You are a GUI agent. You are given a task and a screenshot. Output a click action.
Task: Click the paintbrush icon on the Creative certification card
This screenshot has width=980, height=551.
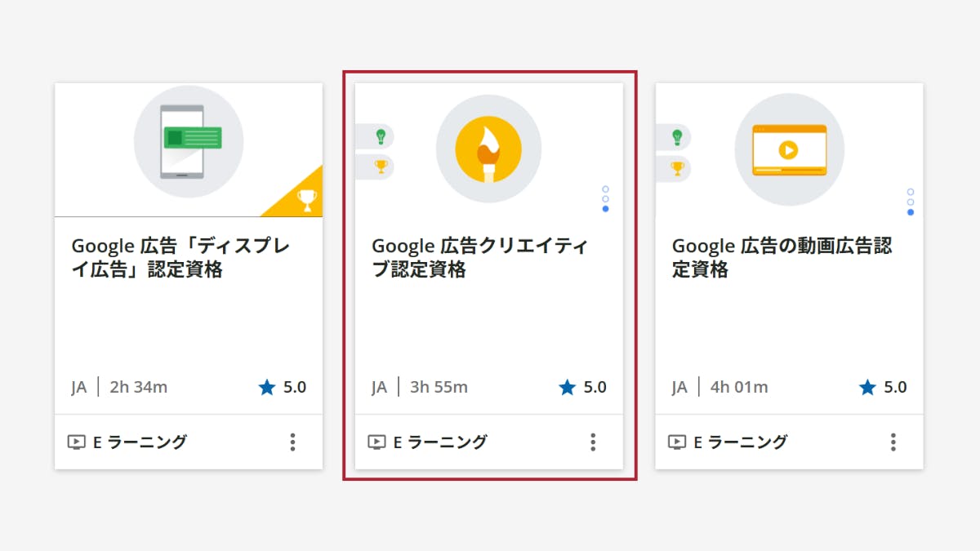coord(488,149)
